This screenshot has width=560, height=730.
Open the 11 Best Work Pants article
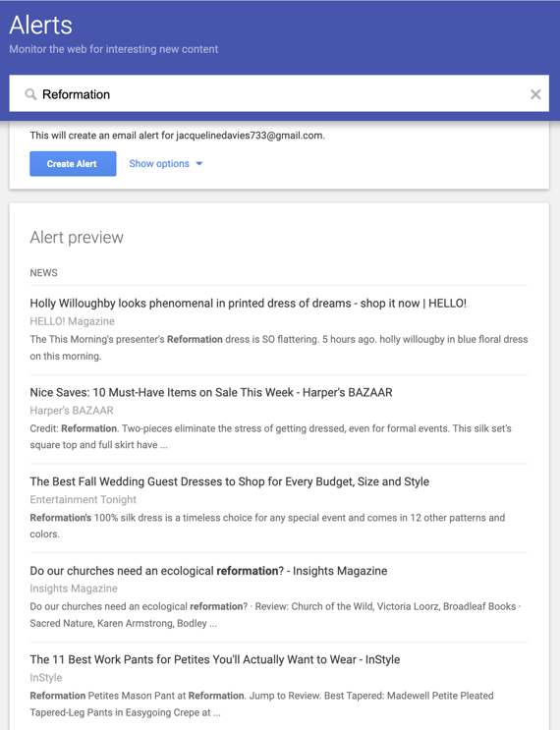(214, 659)
